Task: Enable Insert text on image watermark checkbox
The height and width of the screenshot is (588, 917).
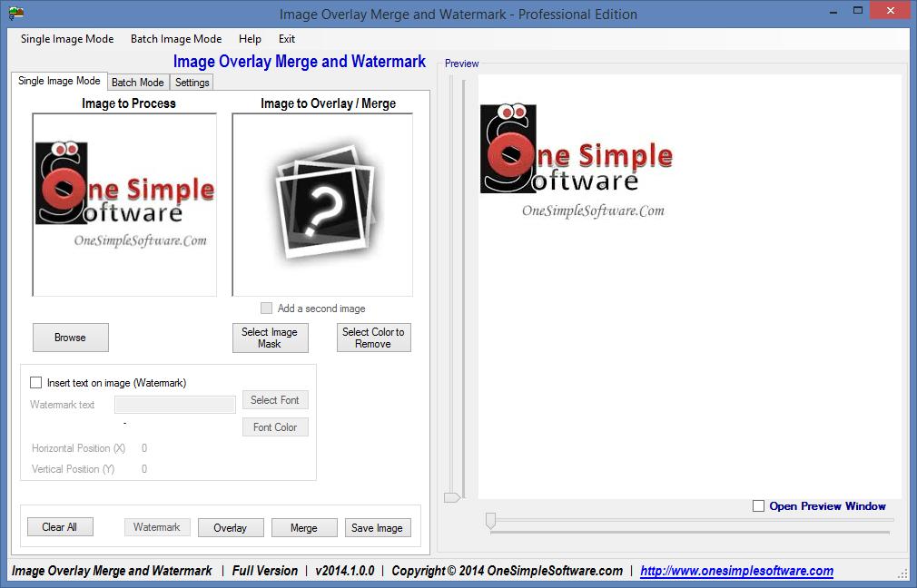Action: coord(35,382)
